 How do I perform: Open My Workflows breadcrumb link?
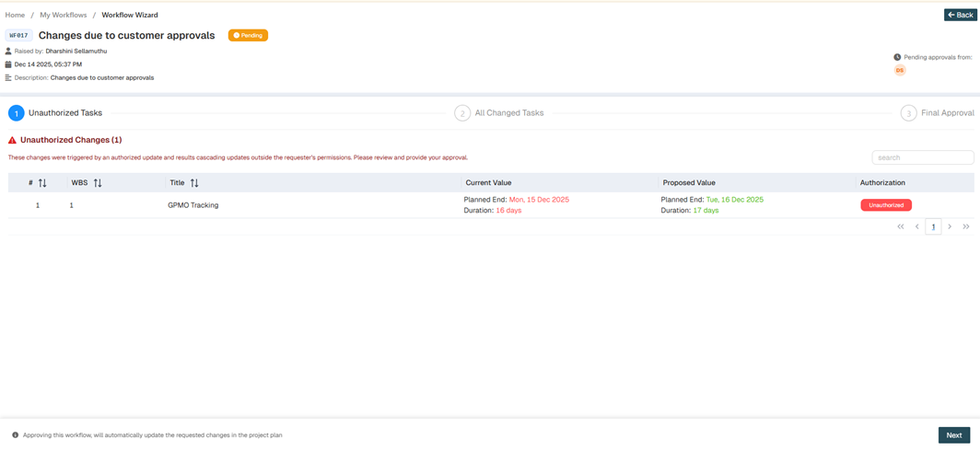click(64, 16)
